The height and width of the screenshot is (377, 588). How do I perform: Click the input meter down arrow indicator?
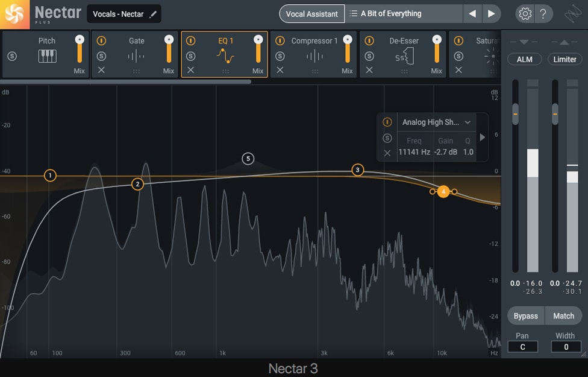click(524, 42)
